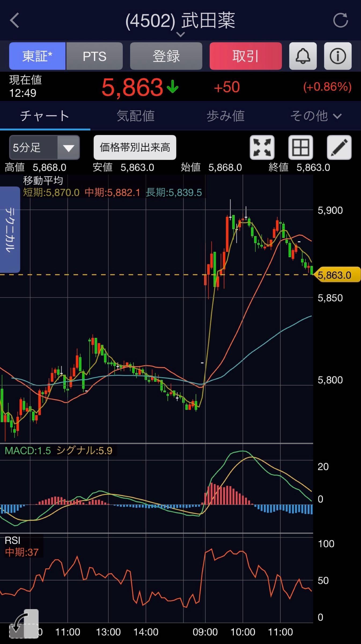Open price alert bell settings
This screenshot has height=644, width=361.
[x=303, y=56]
